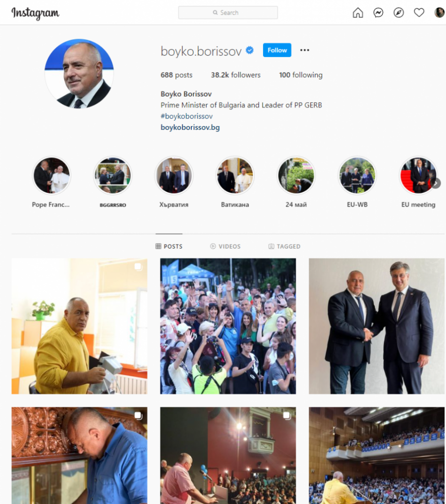View the 38.2k followers list
Viewport: 446px width, 504px height.
(x=236, y=75)
